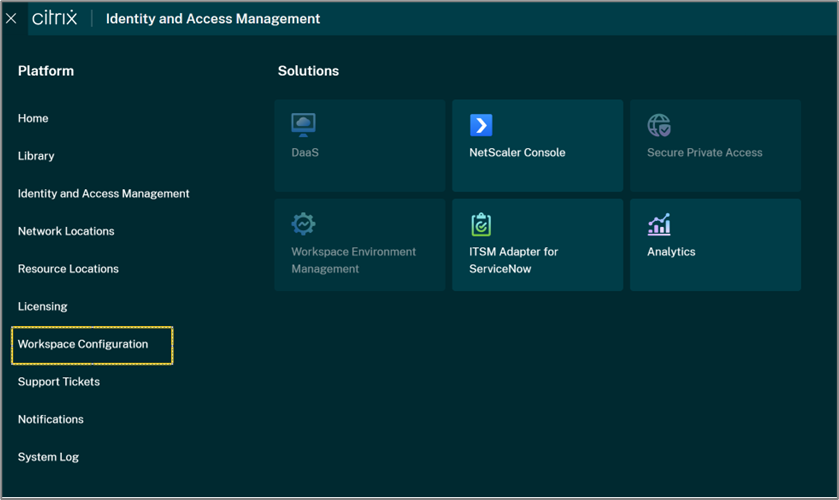Click the 'NetScaler Console' text label
The width and height of the screenshot is (839, 500).
pyautogui.click(x=517, y=153)
